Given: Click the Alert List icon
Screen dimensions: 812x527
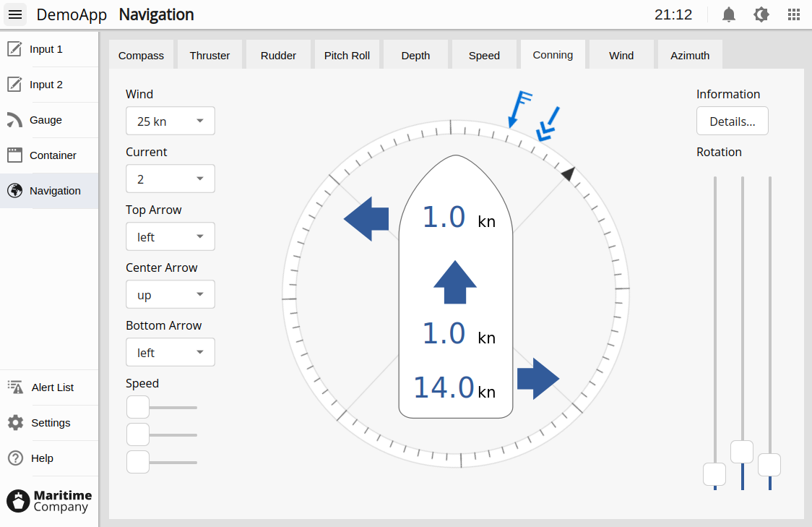Looking at the screenshot, I should (15, 387).
